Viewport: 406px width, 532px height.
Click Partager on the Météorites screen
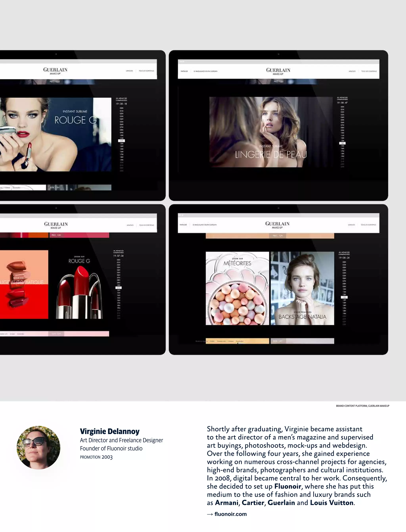point(183,225)
